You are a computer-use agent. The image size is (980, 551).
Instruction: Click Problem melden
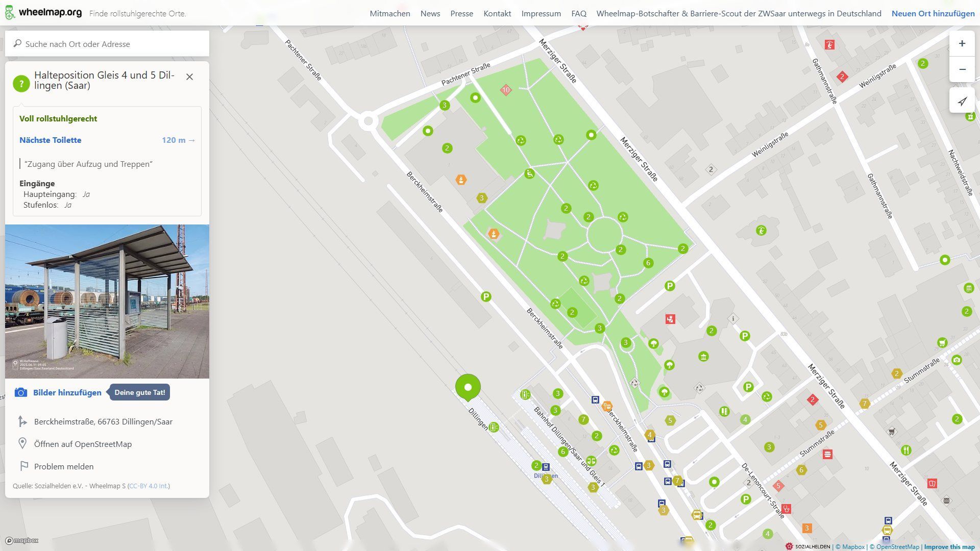pos(63,466)
